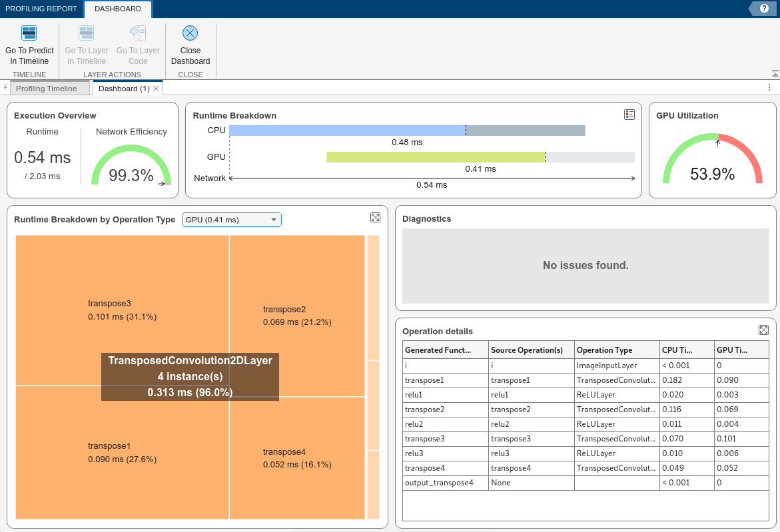Open the GPU (0.41 ms) dropdown
Screen dimensions: 780x532
click(231, 220)
